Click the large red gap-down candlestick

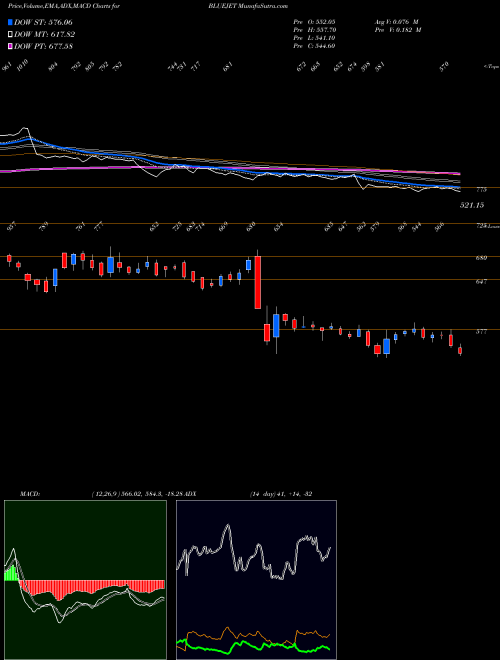point(258,282)
